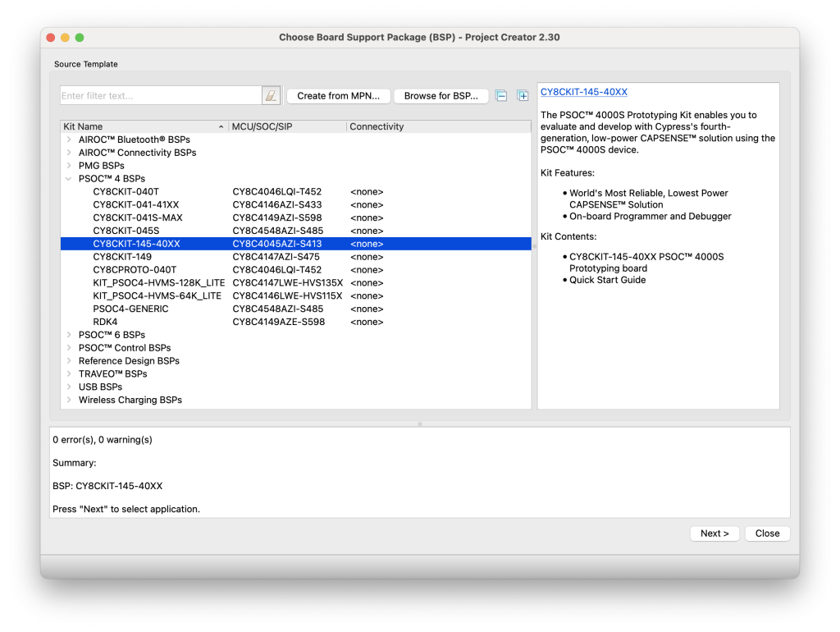Expand AIROC Connectivity BSPs category
840x632 pixels.
coord(69,153)
